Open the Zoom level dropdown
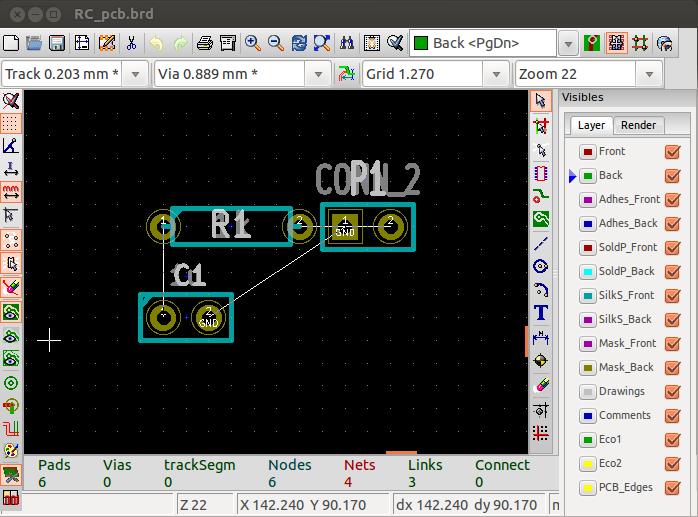 [649, 74]
